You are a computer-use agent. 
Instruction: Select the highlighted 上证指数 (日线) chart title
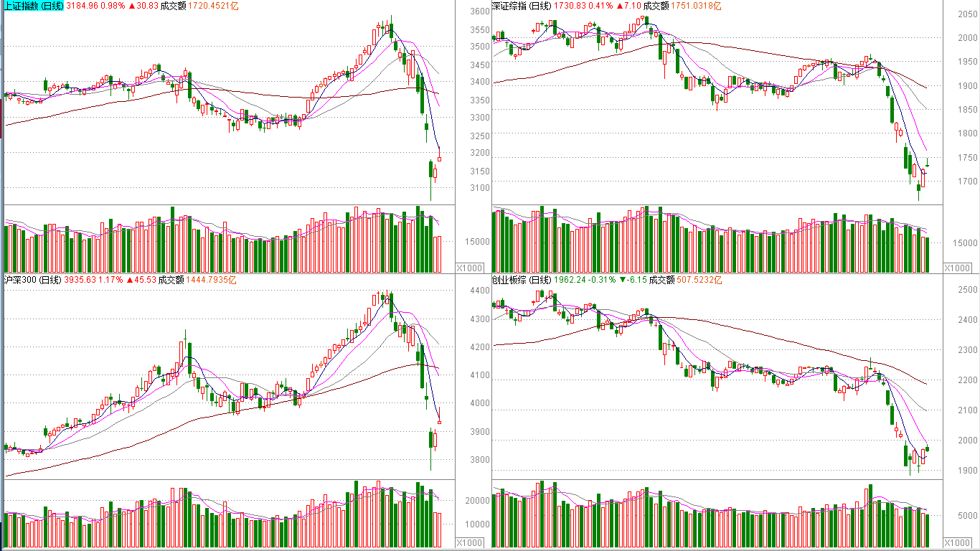point(34,6)
